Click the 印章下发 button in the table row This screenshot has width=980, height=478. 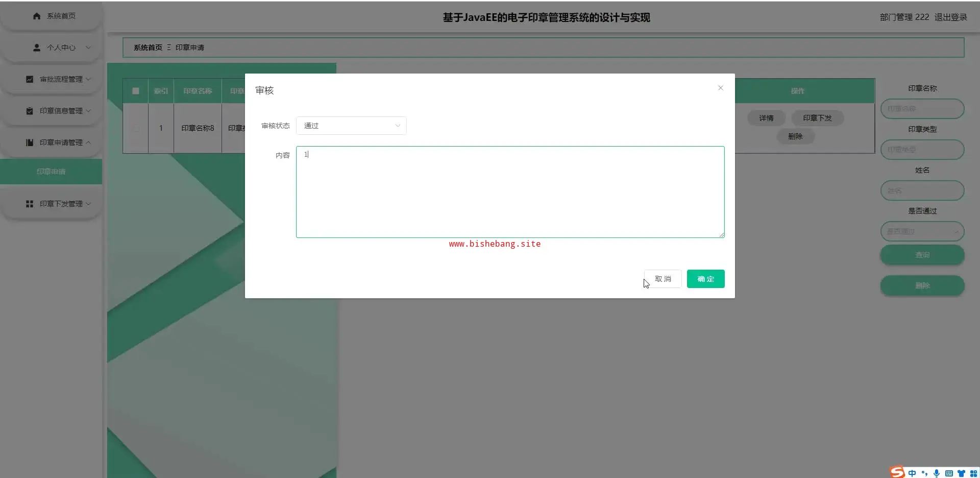tap(817, 118)
